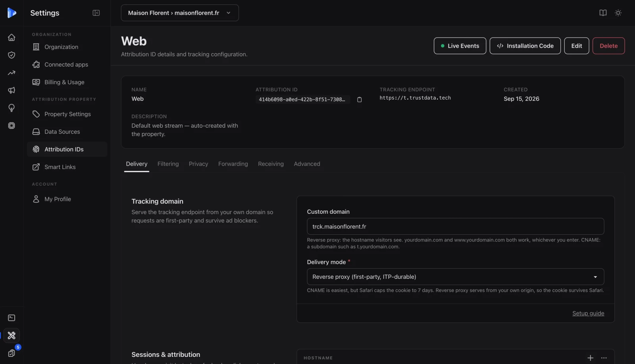Click the attribution ID value text

(302, 100)
